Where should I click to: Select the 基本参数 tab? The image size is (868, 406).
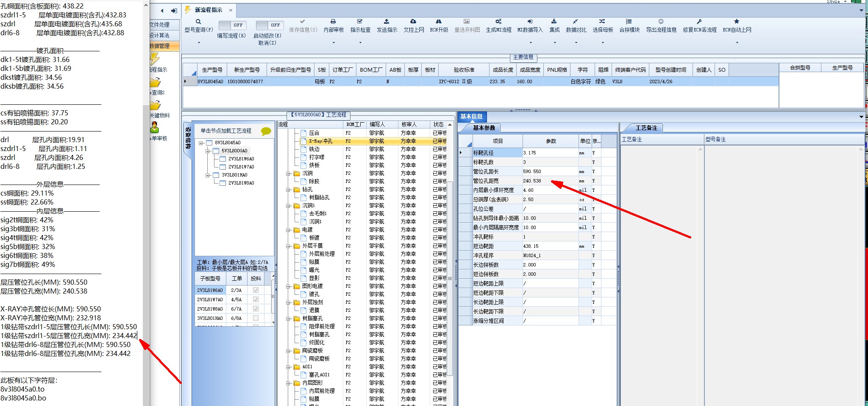tap(484, 128)
